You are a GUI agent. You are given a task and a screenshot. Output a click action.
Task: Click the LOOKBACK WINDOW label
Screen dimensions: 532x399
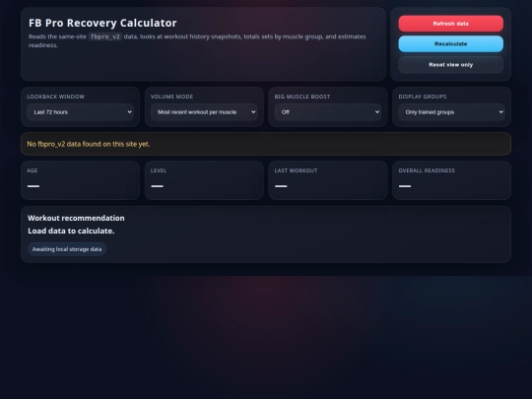(55, 97)
